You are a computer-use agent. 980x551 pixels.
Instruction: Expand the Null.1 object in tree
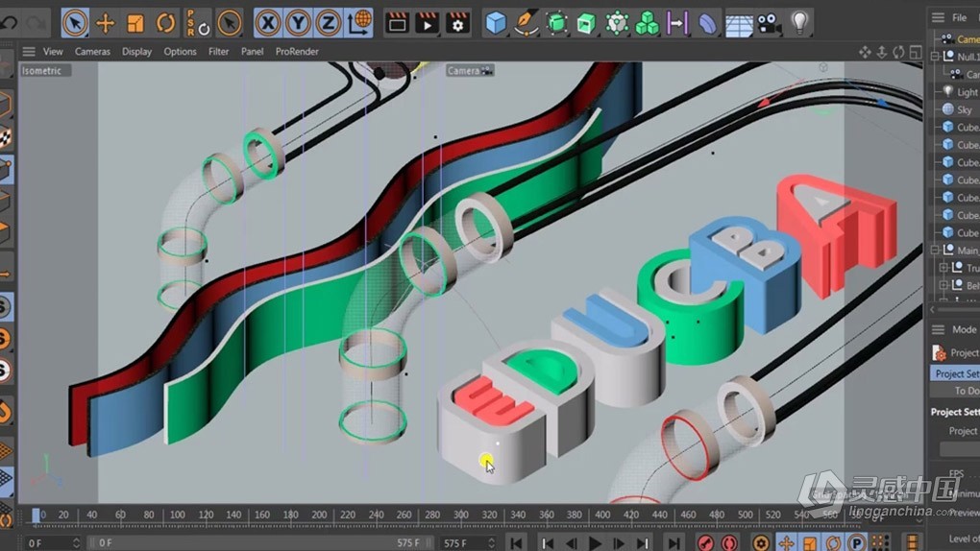pyautogui.click(x=936, y=57)
